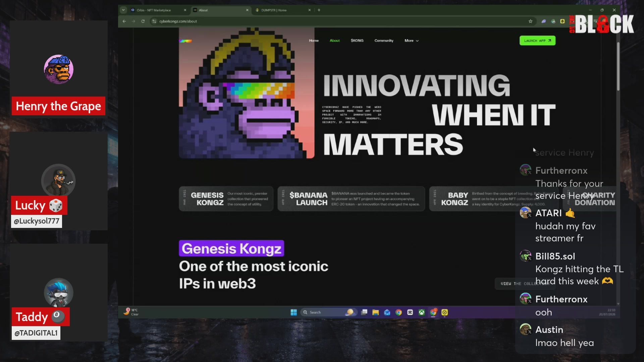The image size is (644, 362).
Task: Open the first Chrome icon on the taskbar
Action: (x=398, y=312)
